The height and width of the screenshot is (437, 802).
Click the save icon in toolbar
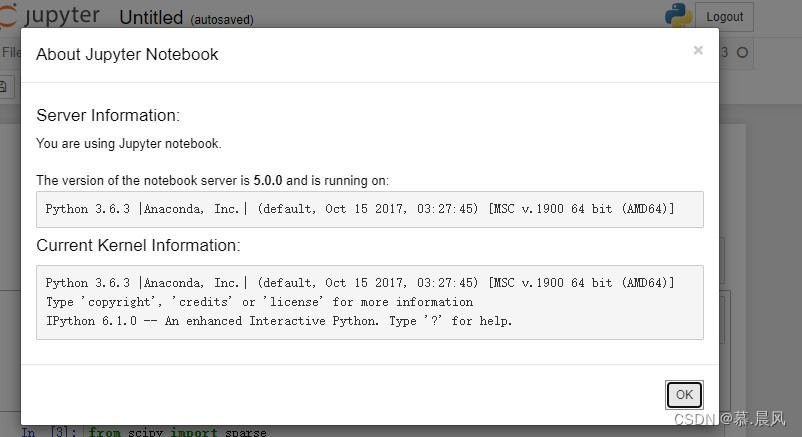click(x=5, y=87)
